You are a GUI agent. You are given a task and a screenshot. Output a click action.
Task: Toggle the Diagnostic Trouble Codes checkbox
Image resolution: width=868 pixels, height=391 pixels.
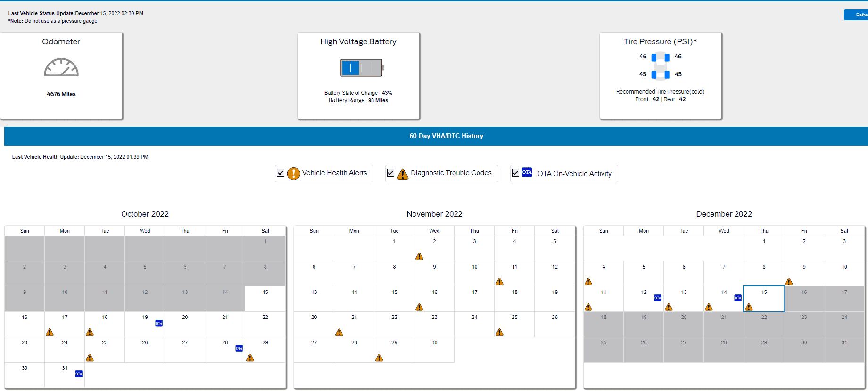[390, 173]
